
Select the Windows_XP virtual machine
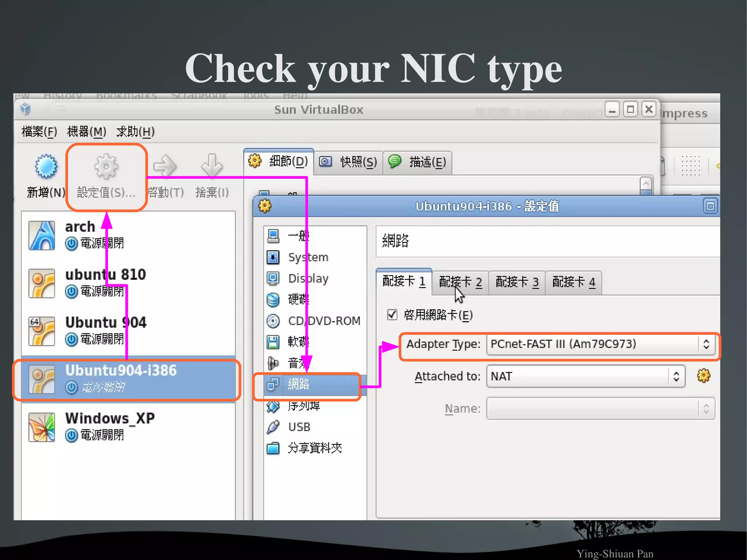(128, 427)
